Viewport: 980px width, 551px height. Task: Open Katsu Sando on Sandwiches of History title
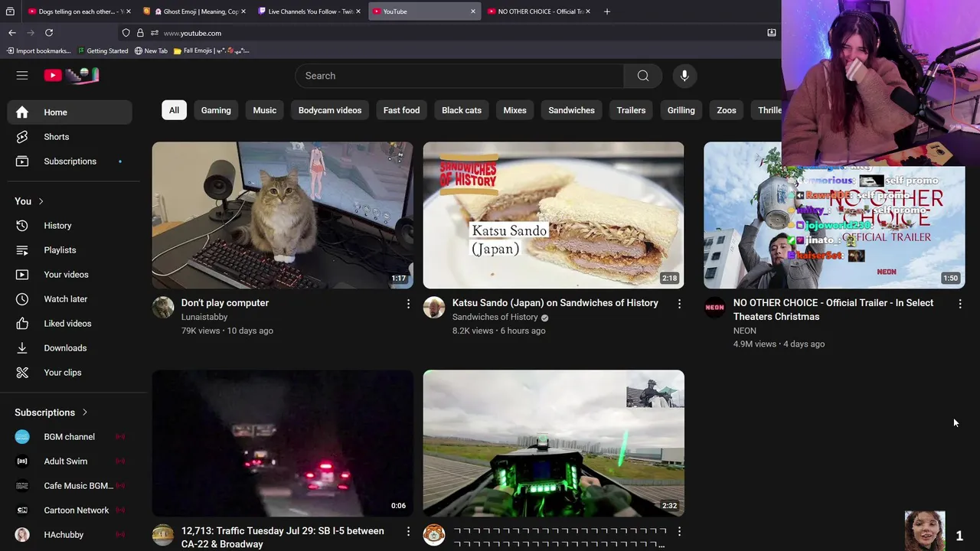click(x=555, y=303)
